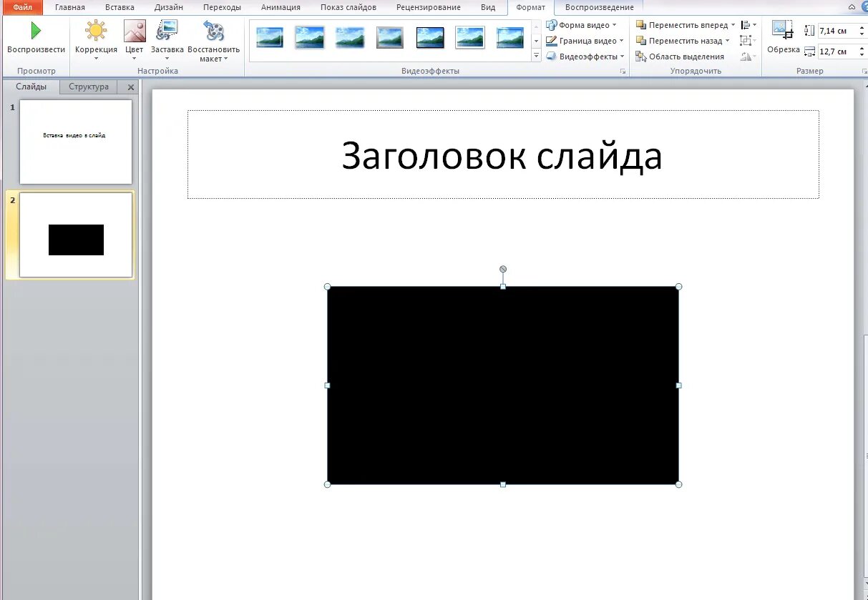The image size is (868, 600).
Task: Switch to the Показ слайдов tab
Action: (x=348, y=7)
